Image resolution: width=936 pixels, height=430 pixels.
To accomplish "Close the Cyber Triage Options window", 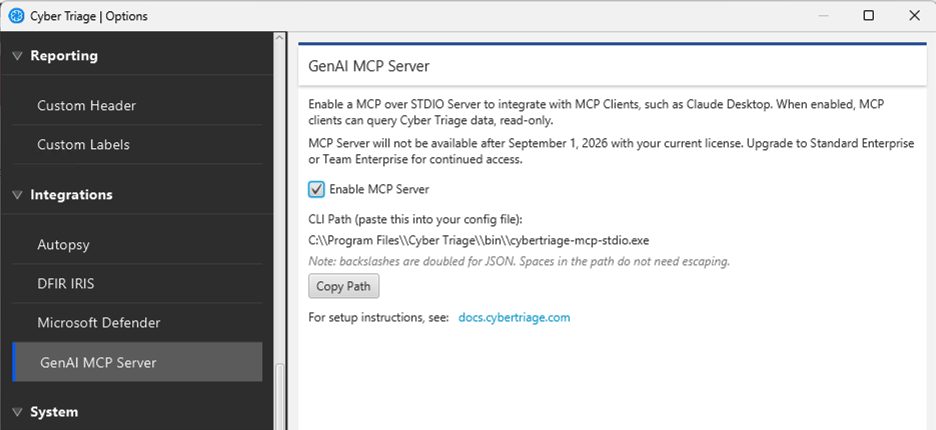I will (914, 16).
